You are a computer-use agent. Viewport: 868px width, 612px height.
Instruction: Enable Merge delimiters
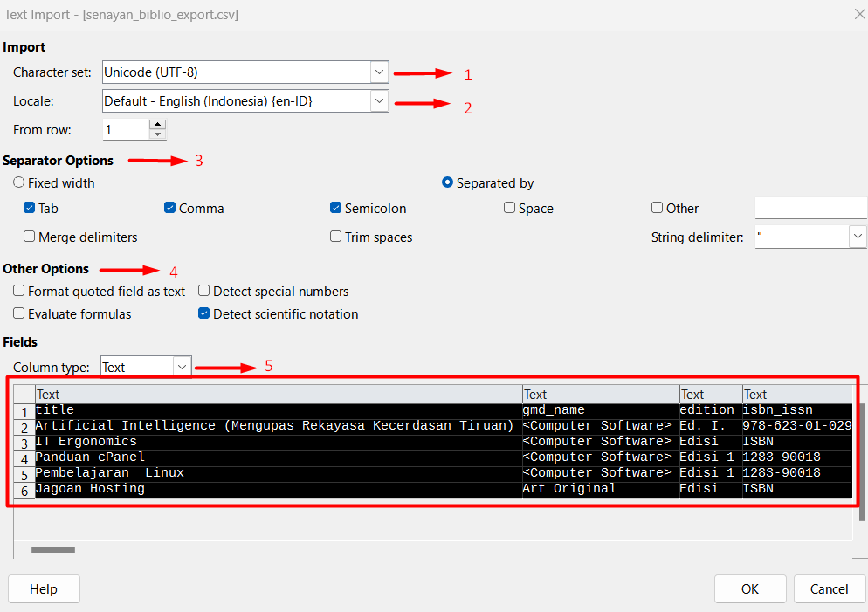click(29, 237)
